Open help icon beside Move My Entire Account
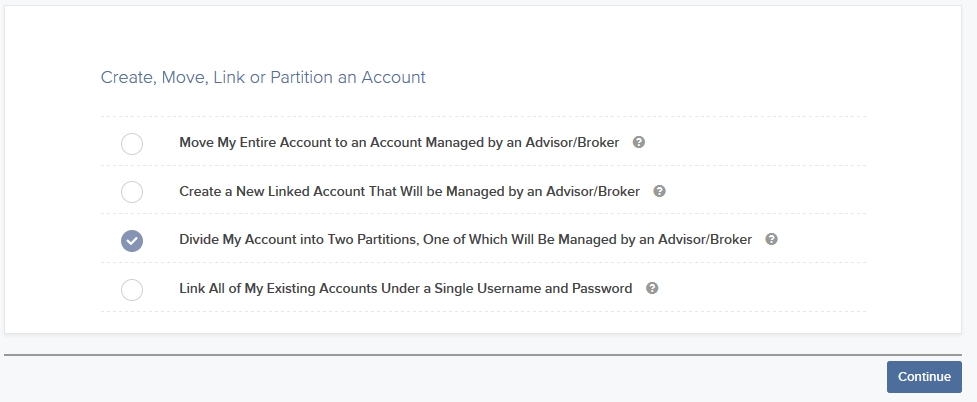 click(x=638, y=142)
